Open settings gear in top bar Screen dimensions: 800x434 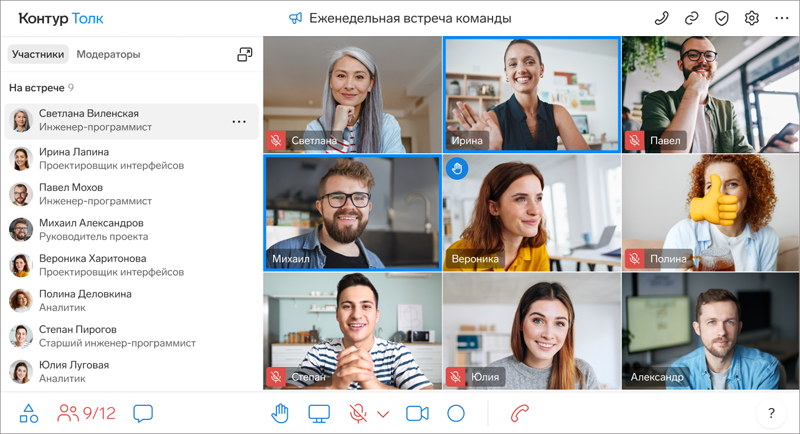pos(752,18)
